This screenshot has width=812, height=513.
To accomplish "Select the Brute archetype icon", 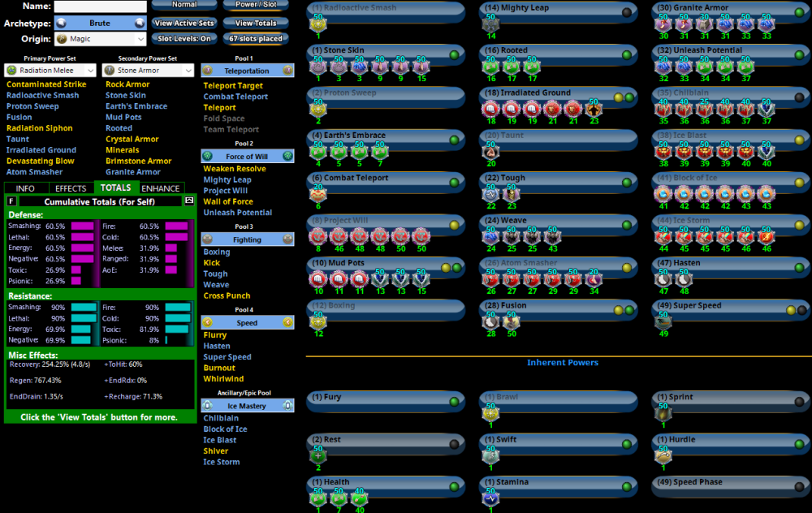I will [63, 23].
